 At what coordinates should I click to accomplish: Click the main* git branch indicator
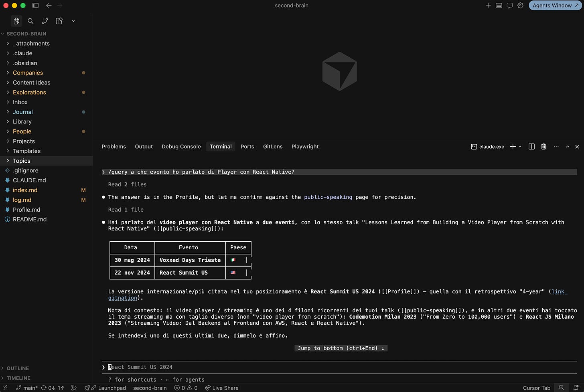(x=27, y=388)
